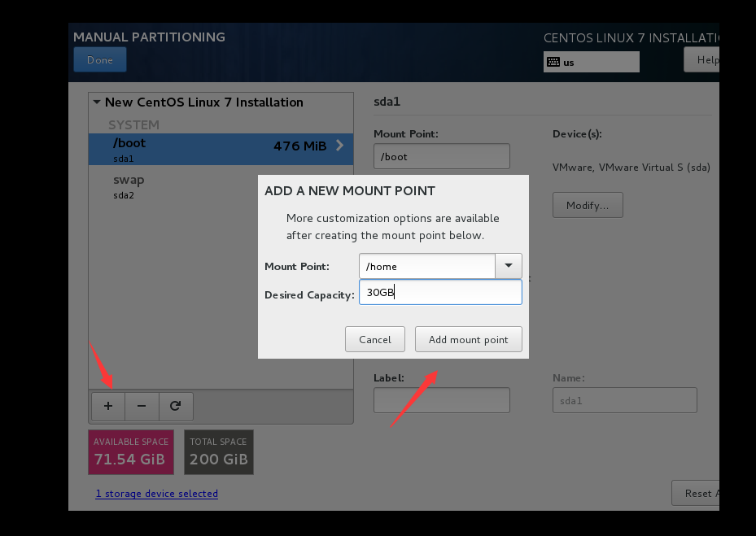Click the sda1 Mount Point field showing /boot
The image size is (756, 536).
442,156
